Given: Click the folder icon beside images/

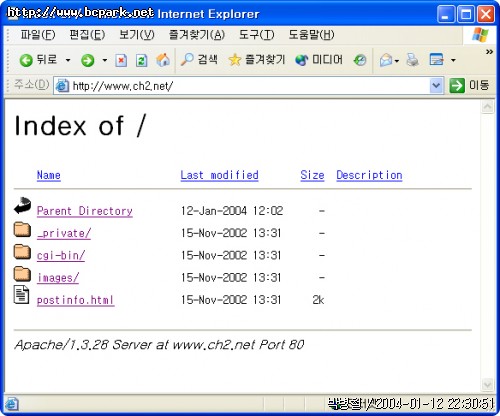Looking at the screenshot, I should click(x=22, y=274).
